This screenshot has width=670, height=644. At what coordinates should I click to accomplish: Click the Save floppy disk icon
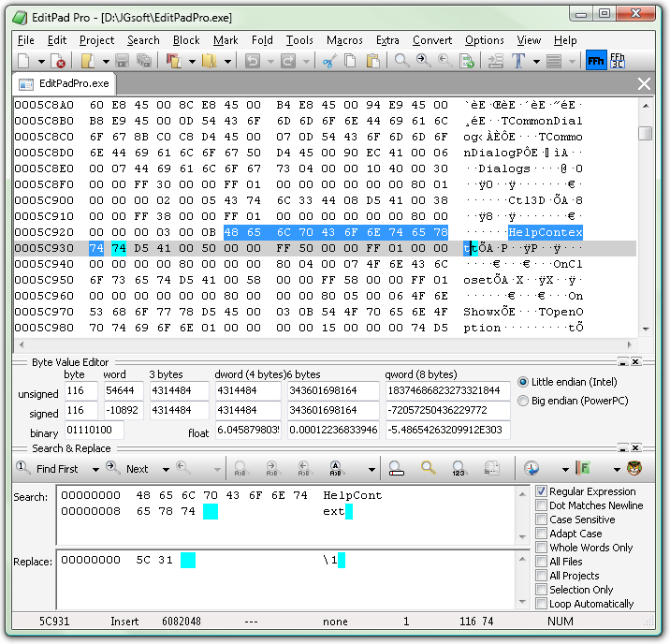click(122, 61)
